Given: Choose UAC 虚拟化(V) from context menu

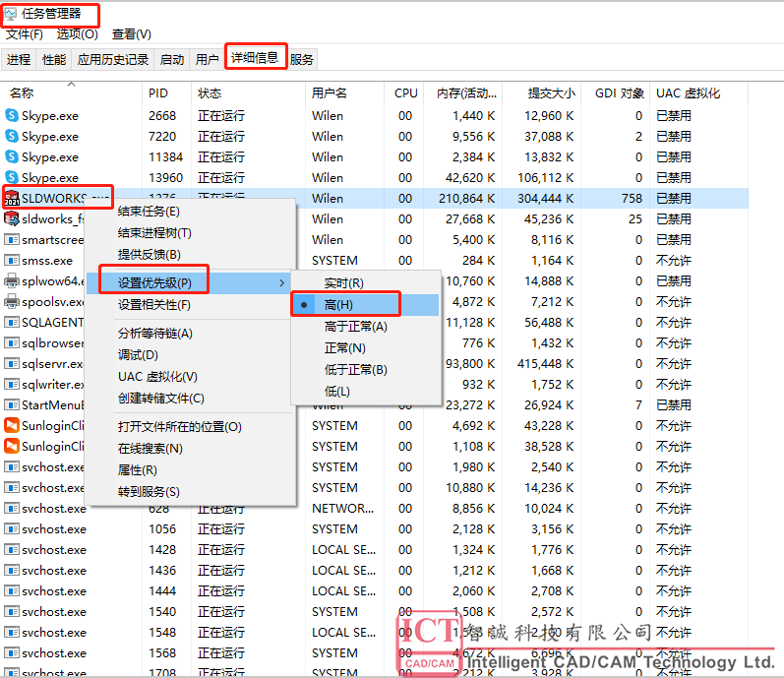Looking at the screenshot, I should [x=191, y=377].
